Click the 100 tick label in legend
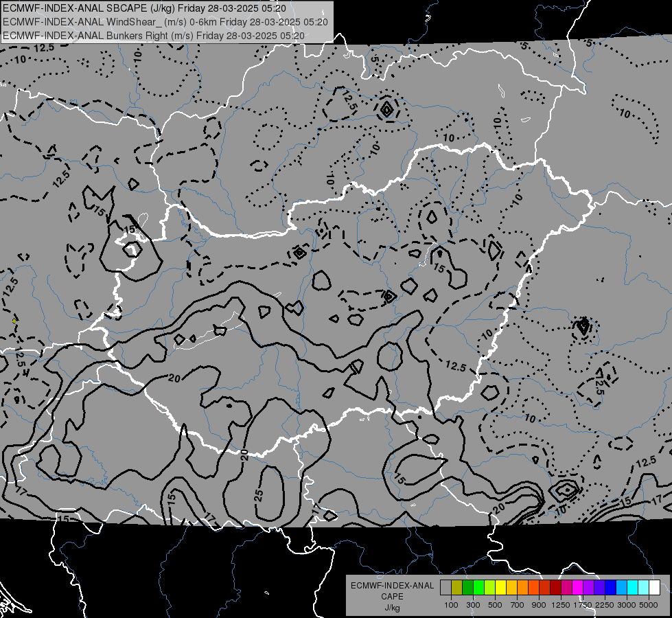672x618 pixels. 451,605
